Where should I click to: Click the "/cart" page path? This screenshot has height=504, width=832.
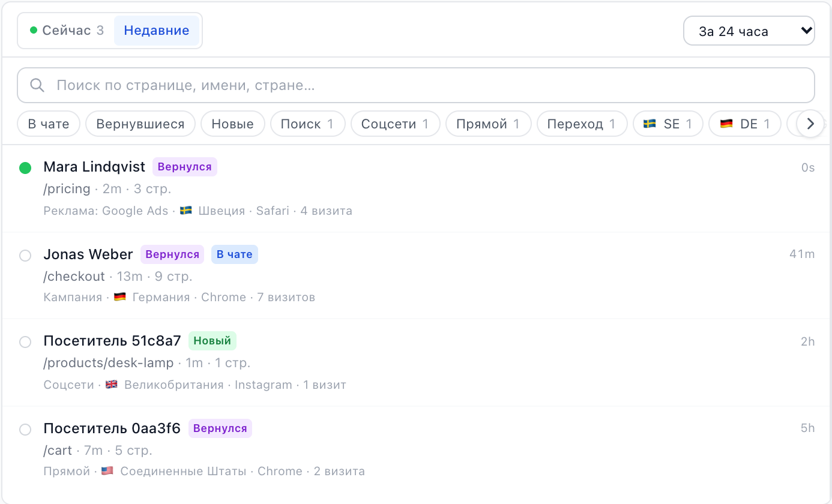point(58,451)
